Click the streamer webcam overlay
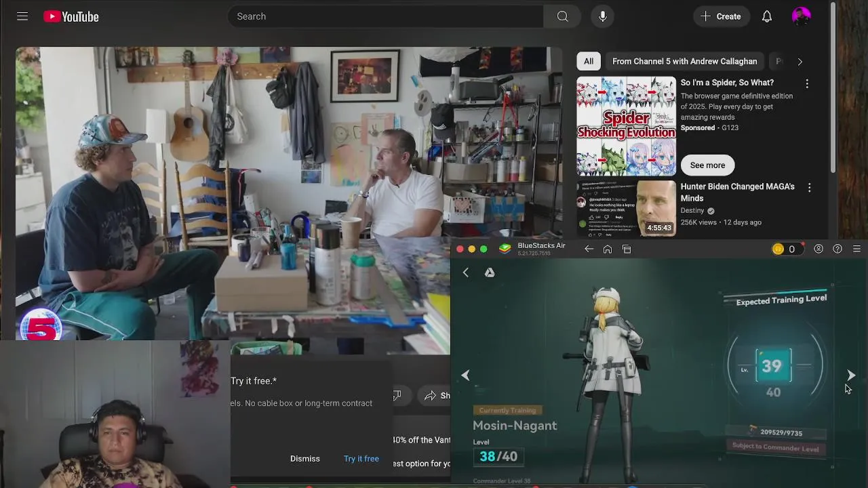This screenshot has width=868, height=488. 114,414
